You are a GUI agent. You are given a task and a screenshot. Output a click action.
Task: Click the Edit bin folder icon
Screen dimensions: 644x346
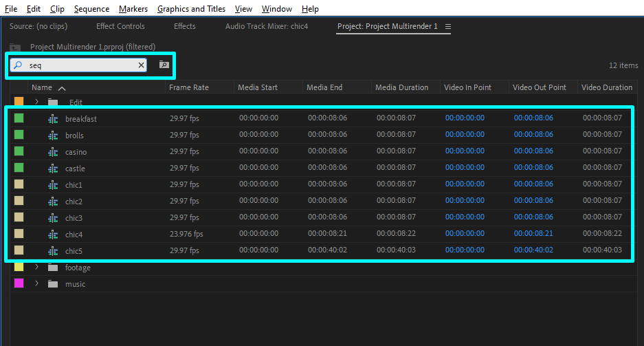53,102
